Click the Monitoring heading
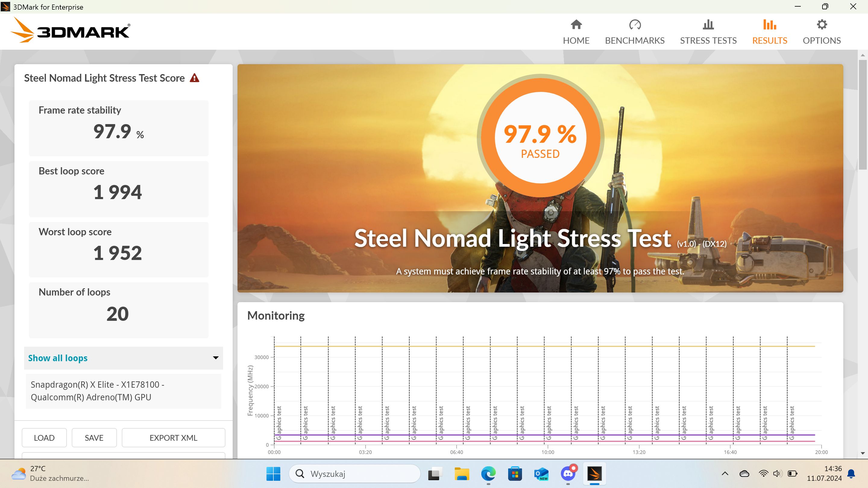Image resolution: width=868 pixels, height=488 pixels. tap(276, 316)
